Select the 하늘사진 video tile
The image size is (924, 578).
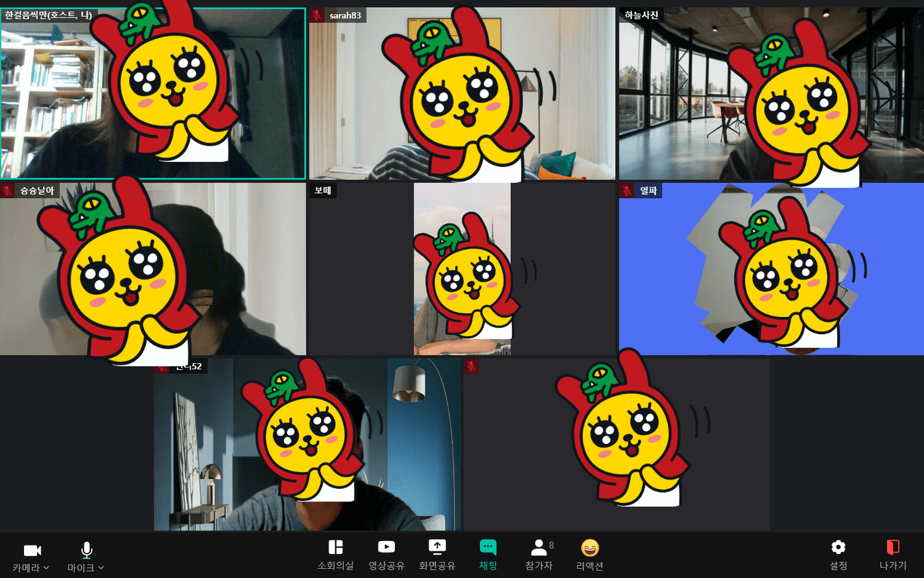click(772, 93)
